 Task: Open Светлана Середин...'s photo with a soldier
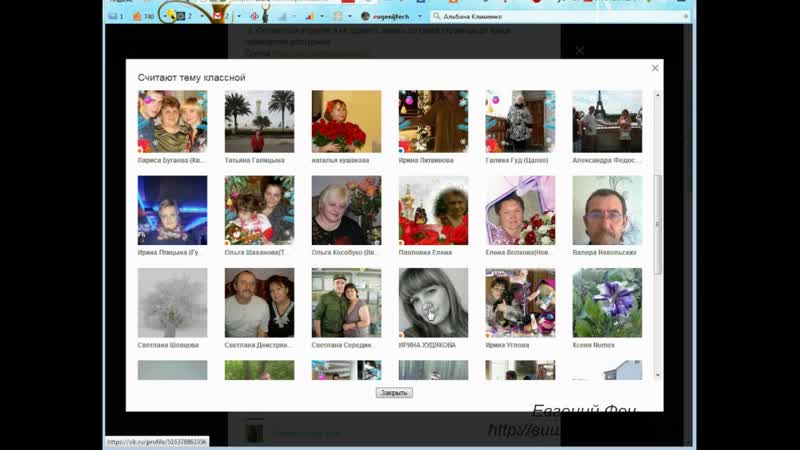pyautogui.click(x=346, y=303)
